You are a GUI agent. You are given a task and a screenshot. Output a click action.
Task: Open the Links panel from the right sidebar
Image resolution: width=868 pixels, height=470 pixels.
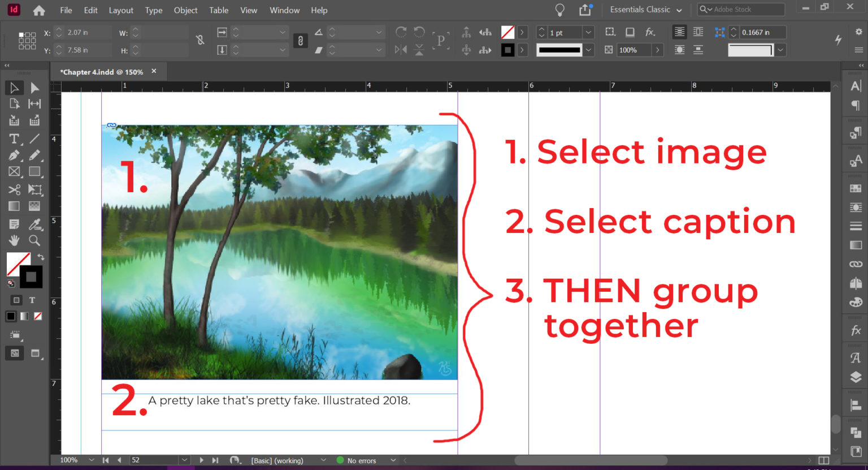[x=855, y=264]
